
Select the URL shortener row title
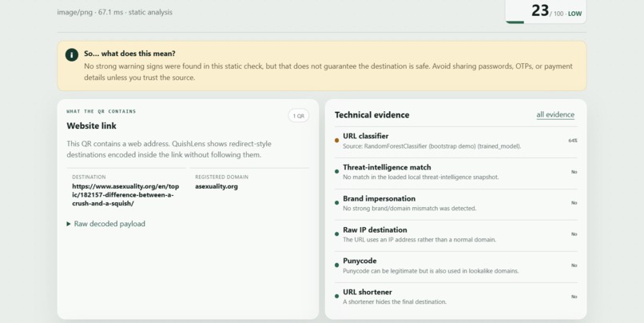point(368,292)
